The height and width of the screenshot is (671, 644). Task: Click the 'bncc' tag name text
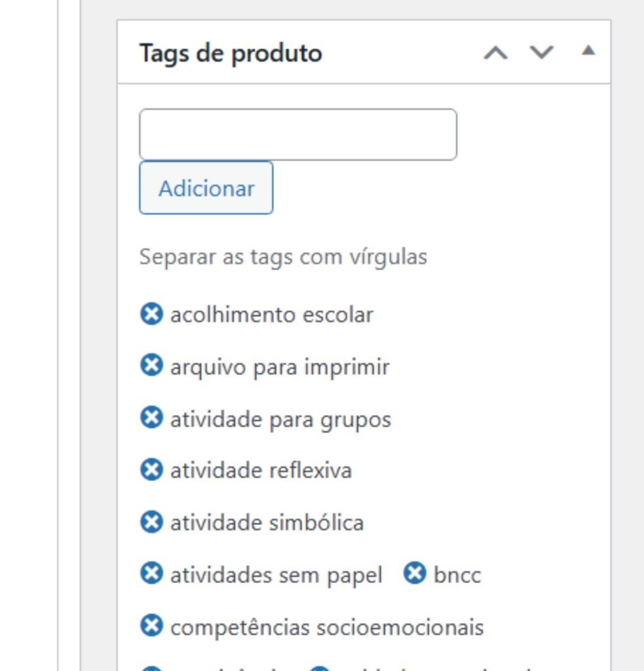[x=457, y=575]
